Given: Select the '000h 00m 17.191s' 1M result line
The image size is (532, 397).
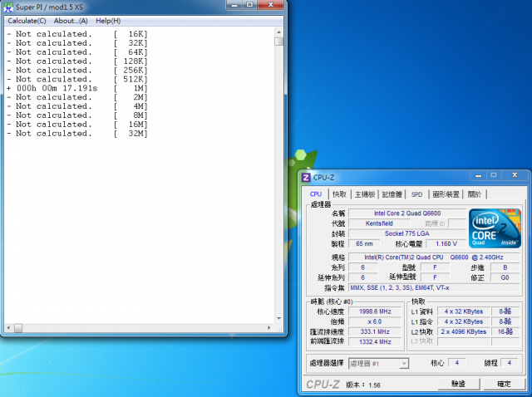Looking at the screenshot, I should tap(77, 89).
